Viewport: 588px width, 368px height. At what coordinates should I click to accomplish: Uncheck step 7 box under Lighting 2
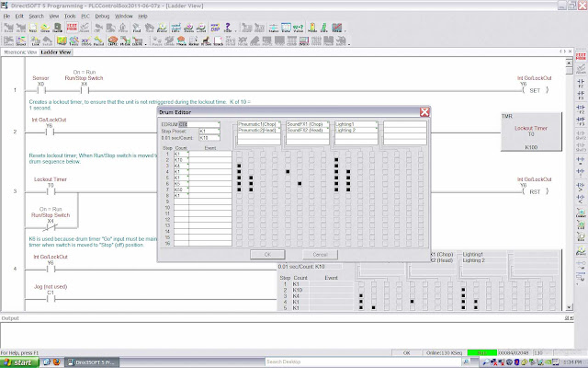coord(348,190)
